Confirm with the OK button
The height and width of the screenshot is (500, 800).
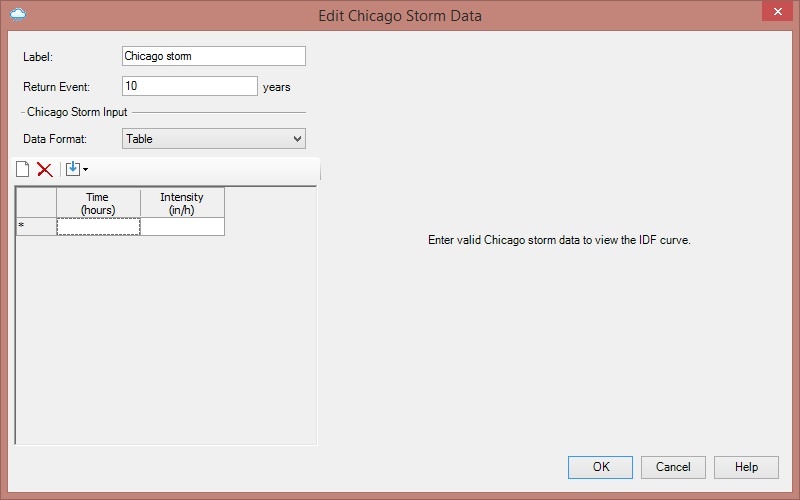(x=600, y=467)
